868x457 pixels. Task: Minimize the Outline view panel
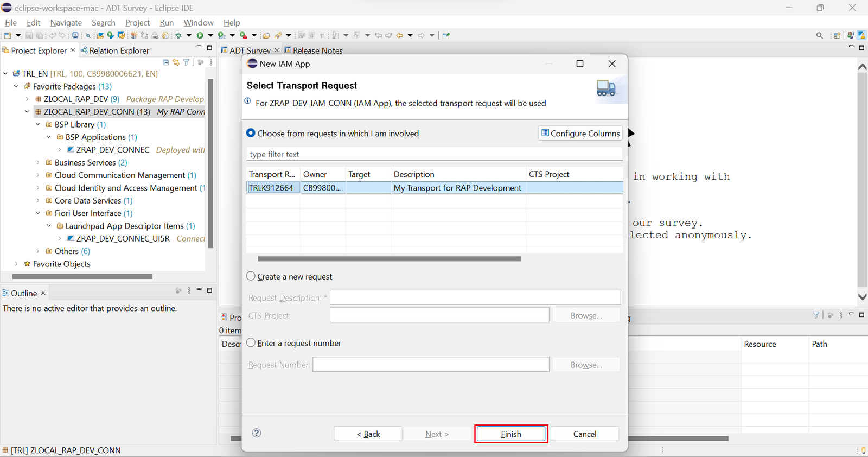coord(199,290)
